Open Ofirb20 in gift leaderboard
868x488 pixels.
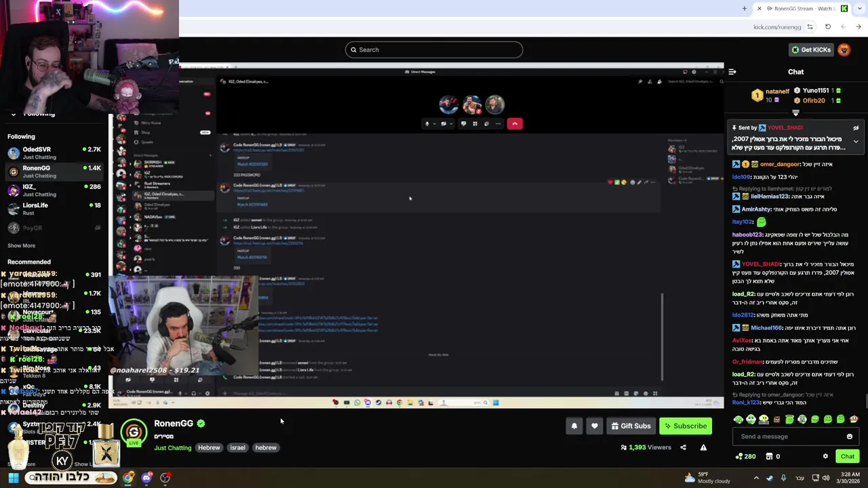[x=814, y=100]
